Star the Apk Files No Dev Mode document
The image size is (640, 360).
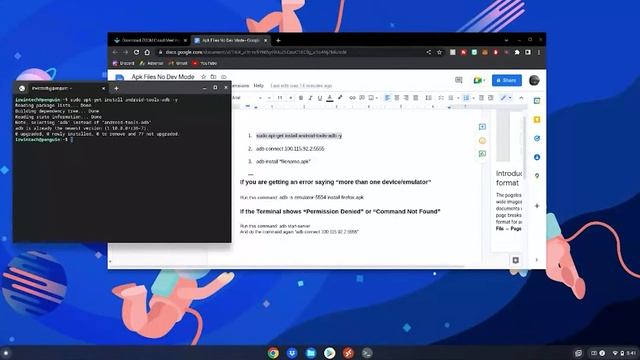204,77
